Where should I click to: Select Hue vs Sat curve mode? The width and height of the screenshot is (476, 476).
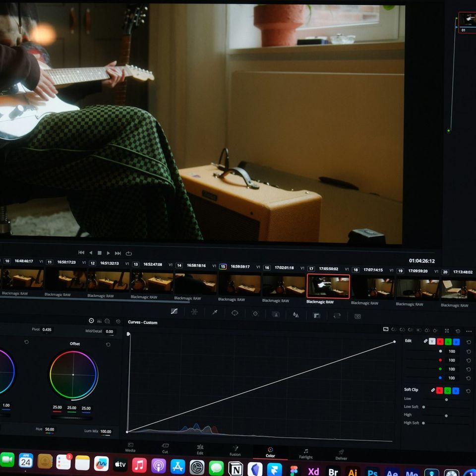pos(402,329)
